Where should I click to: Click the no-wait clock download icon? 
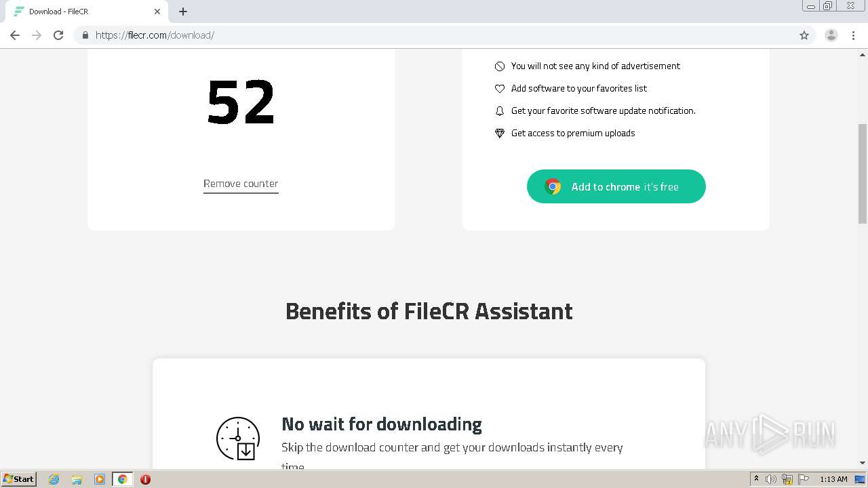pyautogui.click(x=238, y=439)
